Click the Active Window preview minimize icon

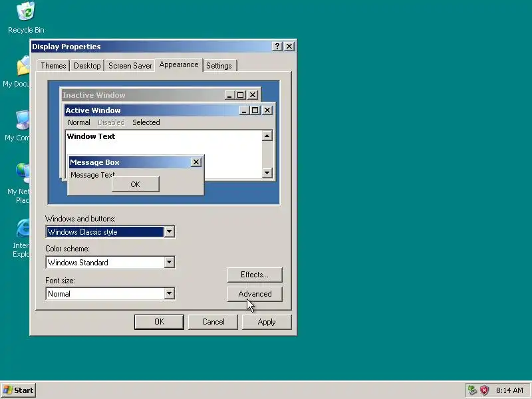point(244,110)
